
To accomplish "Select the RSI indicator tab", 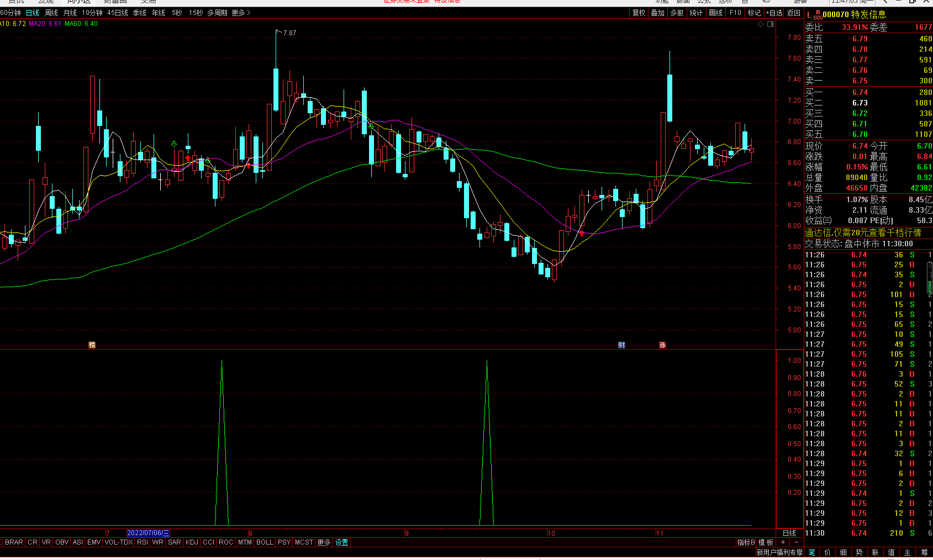I will coord(143,542).
